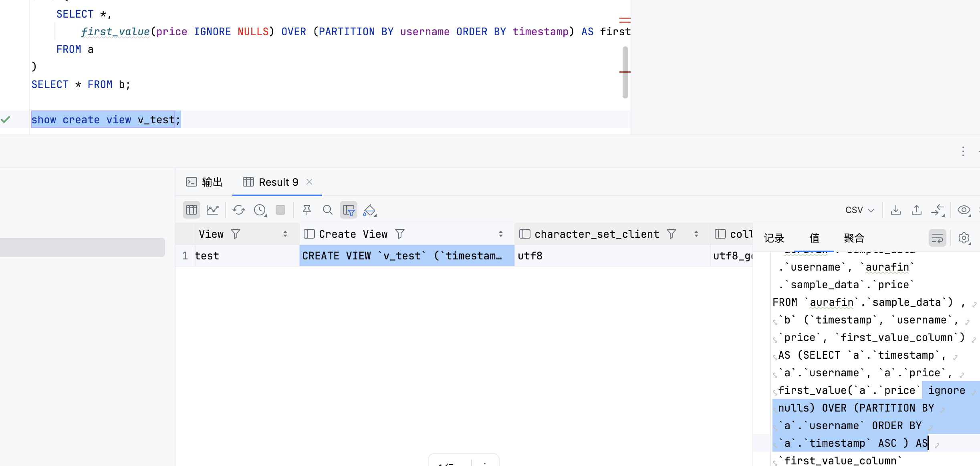
Task: Open the search magnifier in results
Action: [x=327, y=210]
